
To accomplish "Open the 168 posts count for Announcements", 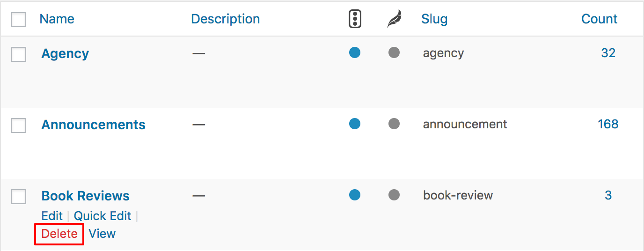I will (608, 124).
